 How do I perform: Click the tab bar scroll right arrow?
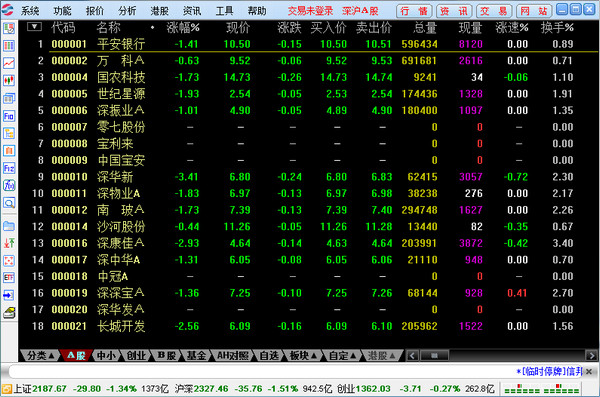pos(591,356)
